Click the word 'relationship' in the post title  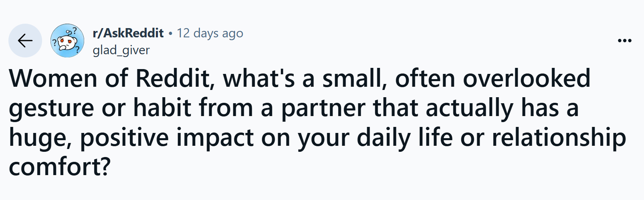[558, 138]
